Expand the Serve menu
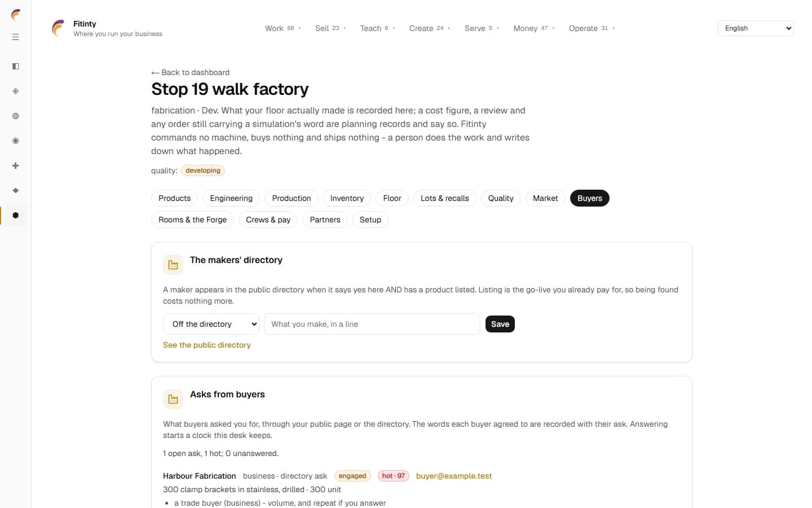 (482, 28)
